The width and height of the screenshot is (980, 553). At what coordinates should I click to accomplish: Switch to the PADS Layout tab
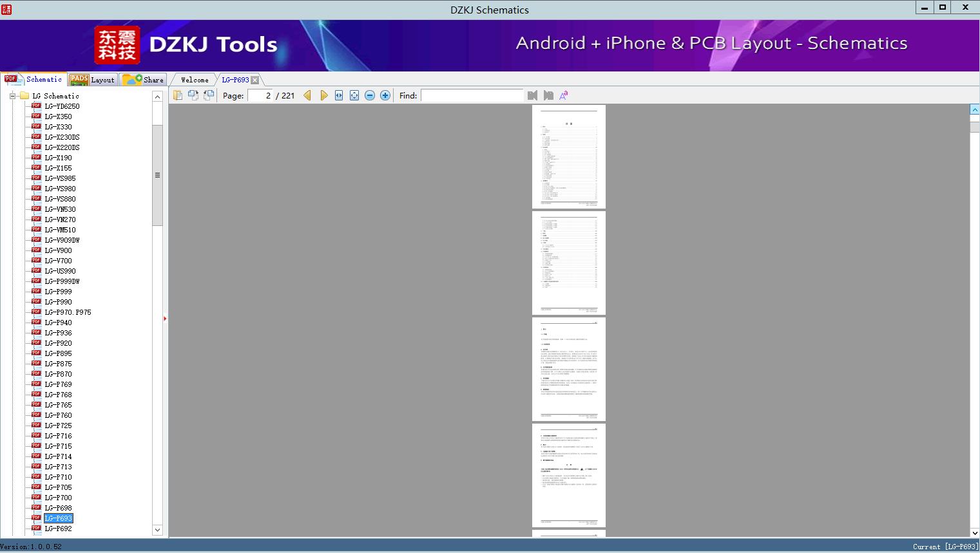click(x=92, y=80)
